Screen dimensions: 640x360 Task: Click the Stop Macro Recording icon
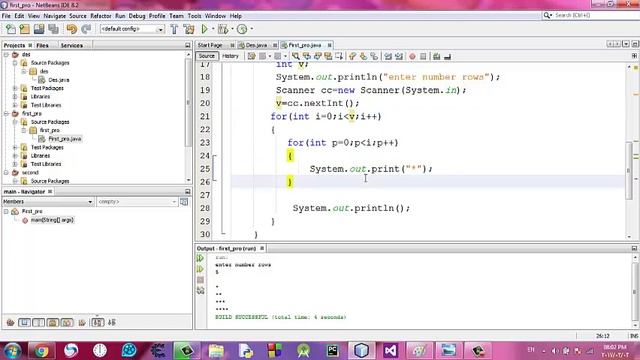pyautogui.click(x=423, y=56)
